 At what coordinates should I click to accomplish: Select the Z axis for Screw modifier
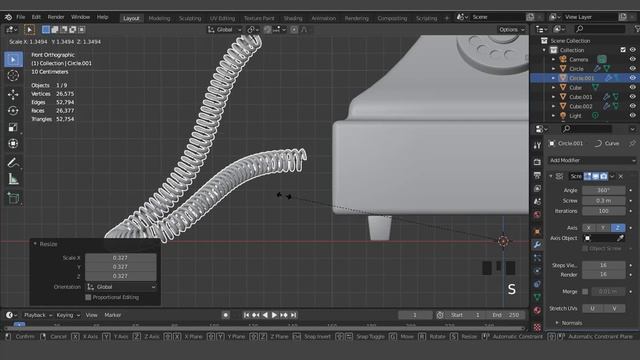(x=618, y=228)
